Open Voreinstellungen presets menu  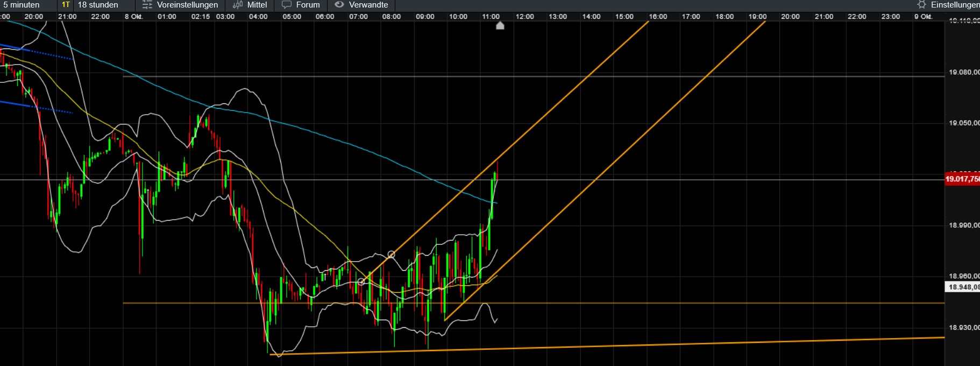(180, 5)
